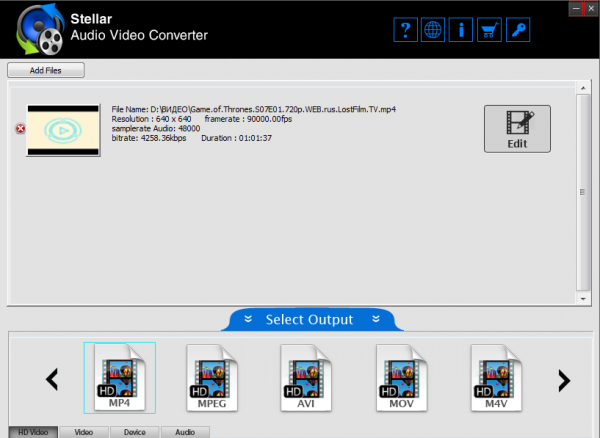Open the About info icon
Screen dimensions: 600x438
click(x=461, y=29)
